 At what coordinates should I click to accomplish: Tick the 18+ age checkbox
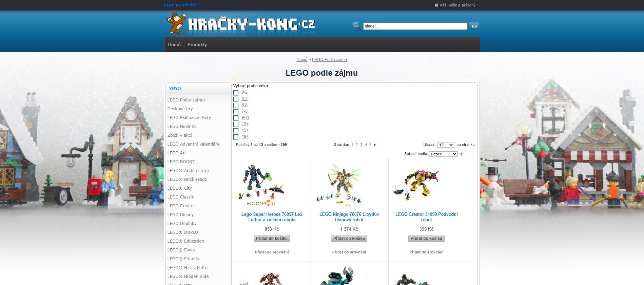(x=236, y=137)
